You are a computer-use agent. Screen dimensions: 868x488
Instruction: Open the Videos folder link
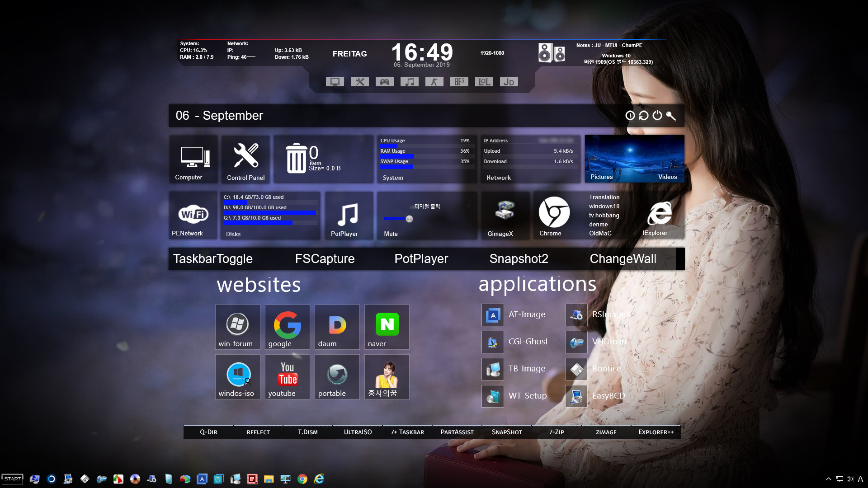[667, 177]
